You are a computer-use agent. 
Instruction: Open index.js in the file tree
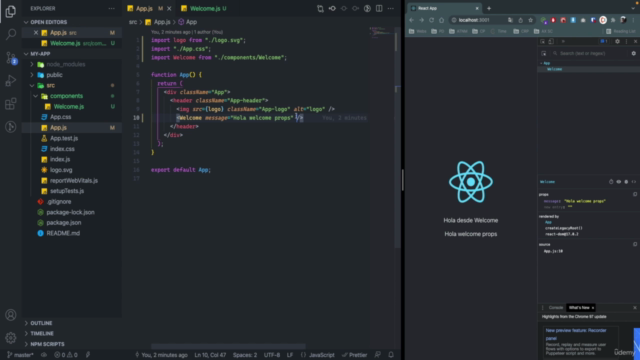point(60,160)
